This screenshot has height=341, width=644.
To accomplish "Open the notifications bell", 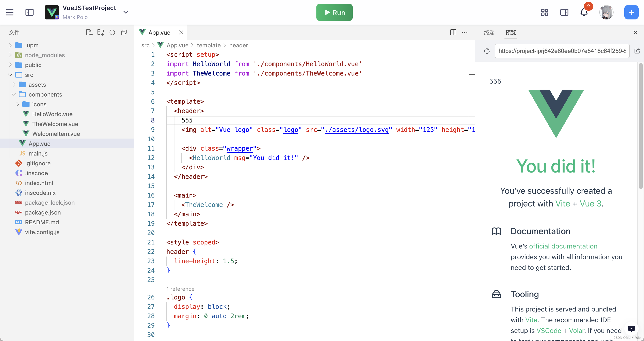I will [584, 12].
